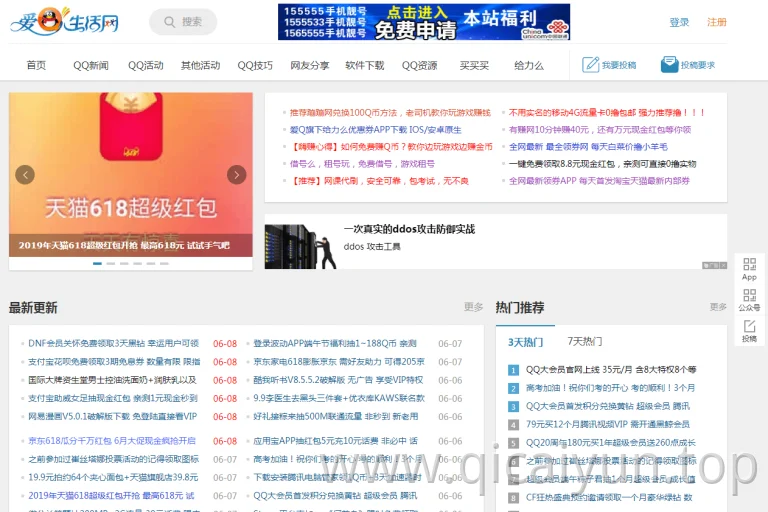Open the ddos攻击防御实战 ad thumbnail
This screenshot has height=512, width=768.
point(301,246)
